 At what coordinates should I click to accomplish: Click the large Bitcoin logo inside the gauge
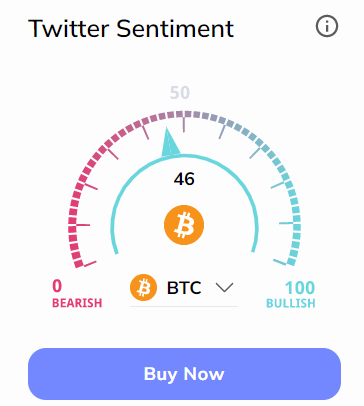click(x=184, y=225)
